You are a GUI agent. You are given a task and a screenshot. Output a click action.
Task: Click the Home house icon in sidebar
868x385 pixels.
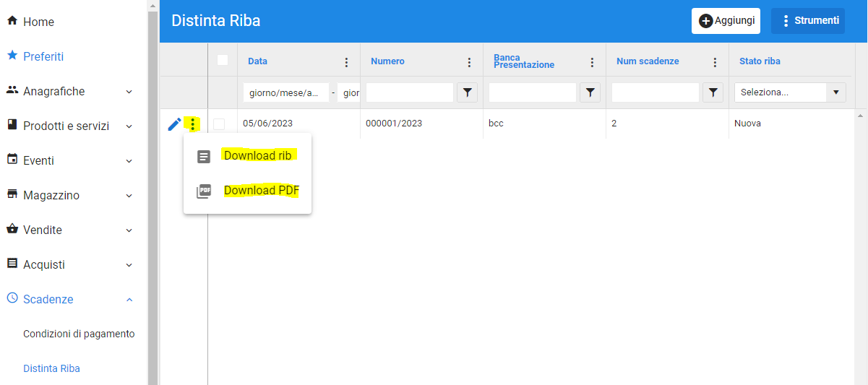point(12,21)
